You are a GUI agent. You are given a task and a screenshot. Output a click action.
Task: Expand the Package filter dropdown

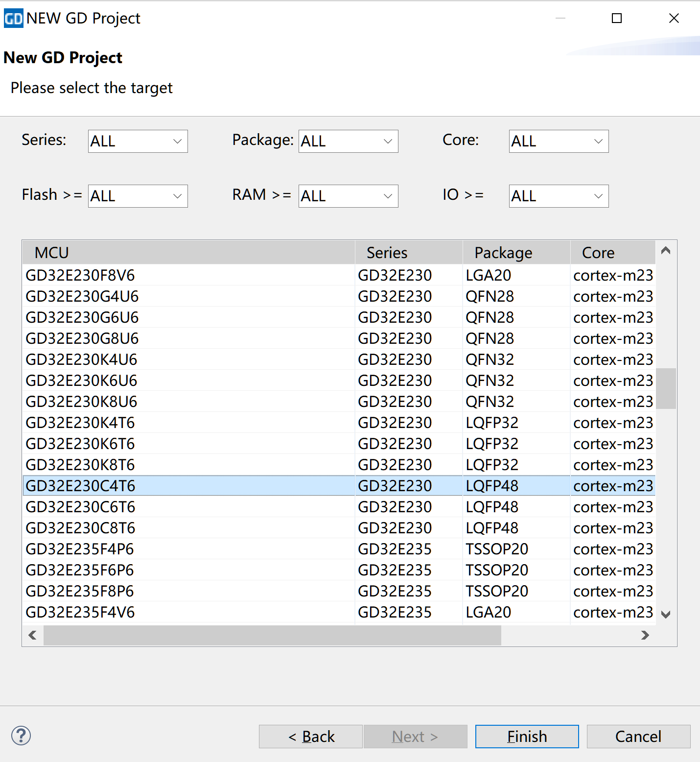348,141
